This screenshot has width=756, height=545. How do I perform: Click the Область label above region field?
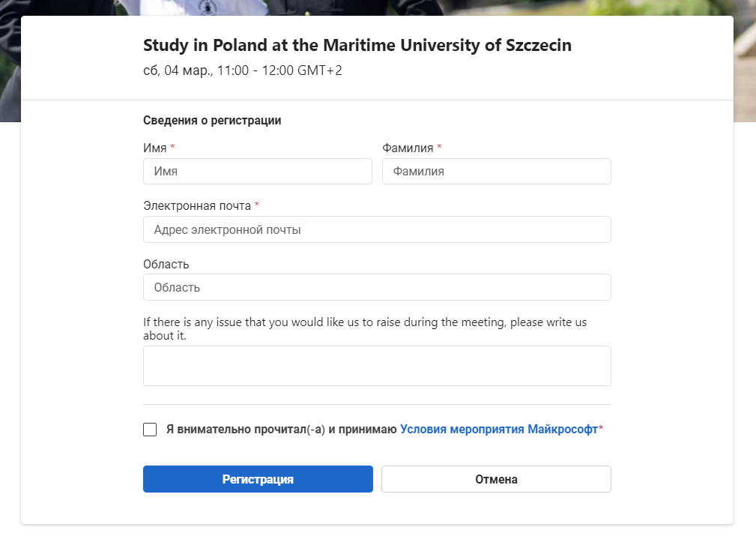coord(166,264)
